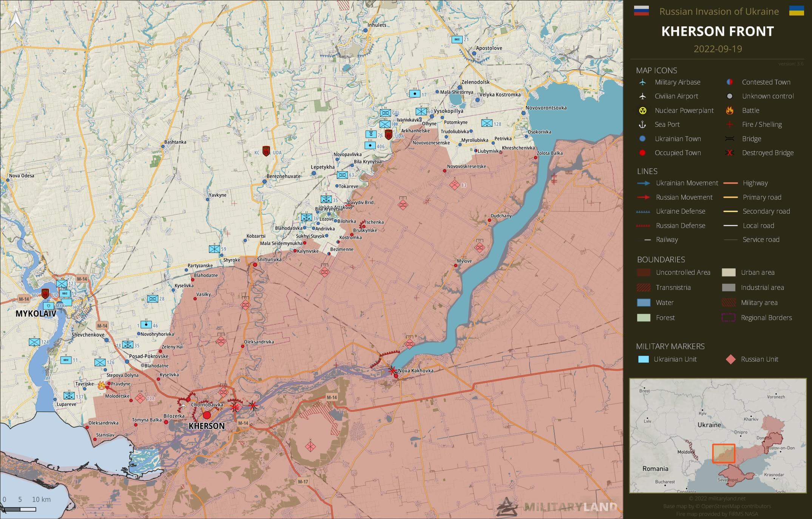Click the Apostolove town label

(x=489, y=48)
